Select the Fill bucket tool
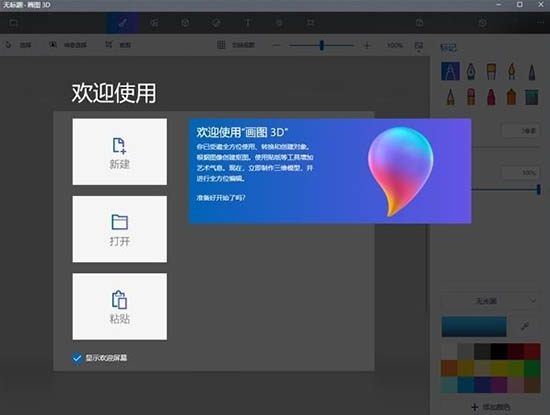Image resolution: width=550 pixels, height=415 pixels. pos(532,97)
